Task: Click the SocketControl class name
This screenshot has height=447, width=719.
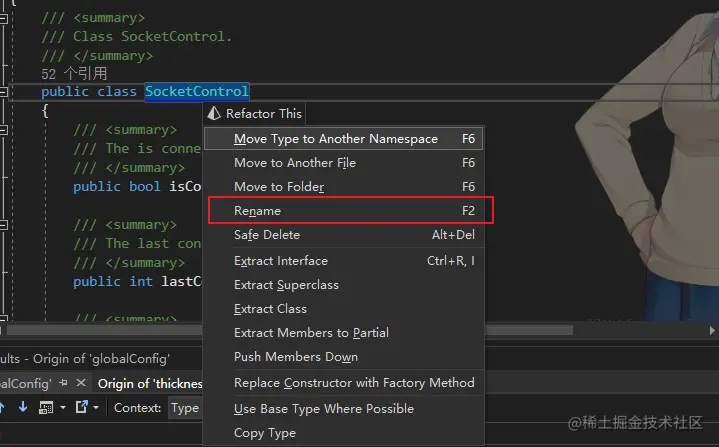Action: [196, 92]
